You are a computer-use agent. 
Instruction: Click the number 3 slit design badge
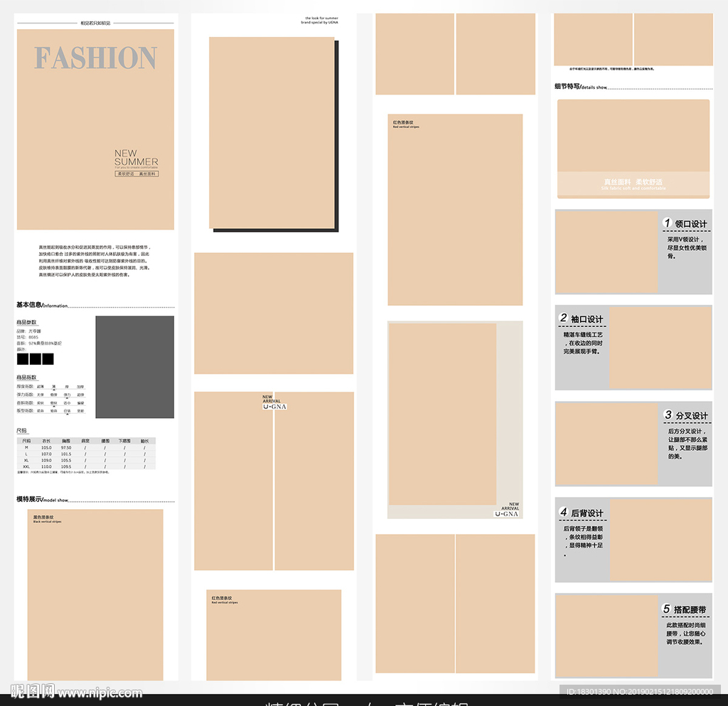point(668,414)
